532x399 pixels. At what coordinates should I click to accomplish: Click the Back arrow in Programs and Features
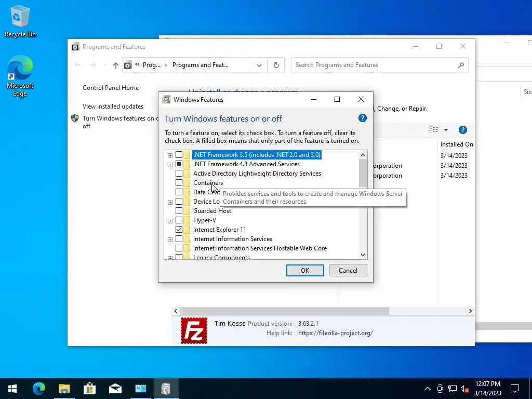click(77, 65)
